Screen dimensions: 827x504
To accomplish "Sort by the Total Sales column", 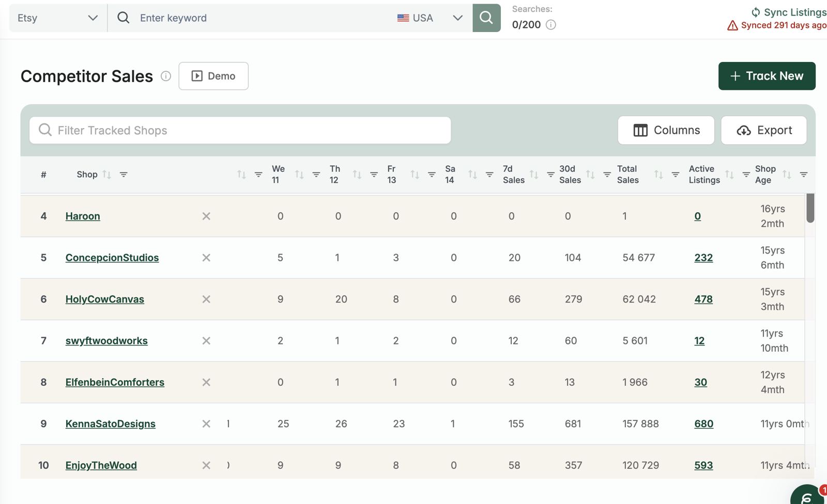I will pyautogui.click(x=658, y=175).
